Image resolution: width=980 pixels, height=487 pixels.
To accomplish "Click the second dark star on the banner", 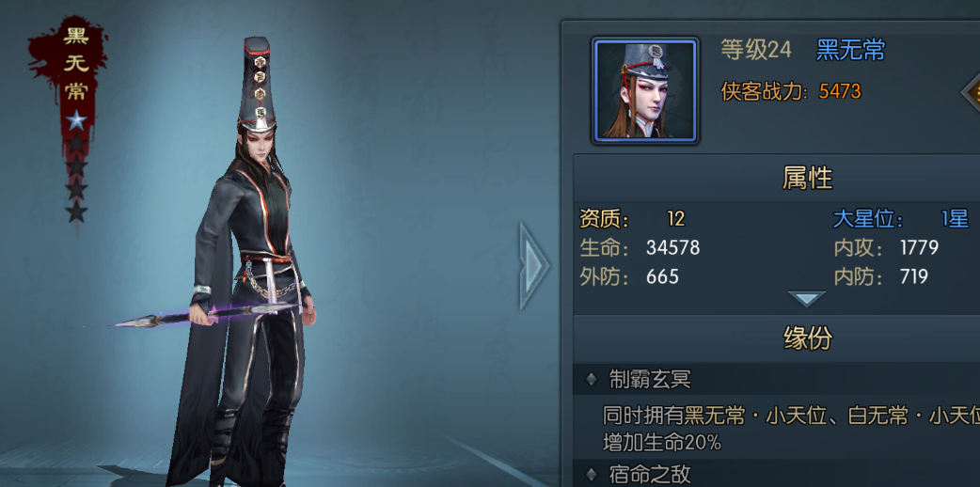I will [76, 167].
